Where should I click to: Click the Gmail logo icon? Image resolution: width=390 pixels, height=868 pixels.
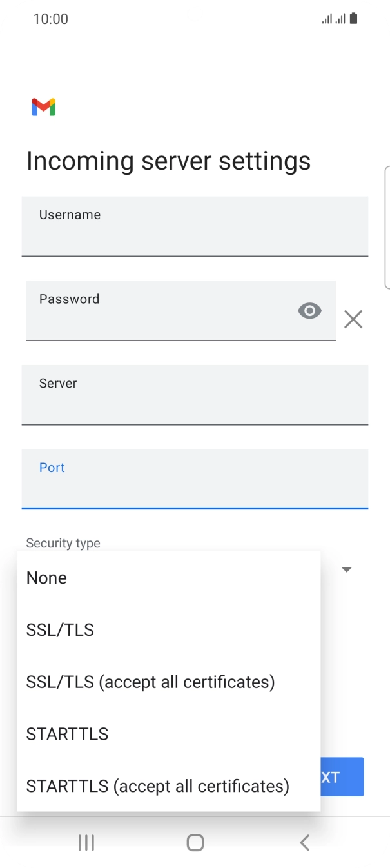coord(43,106)
